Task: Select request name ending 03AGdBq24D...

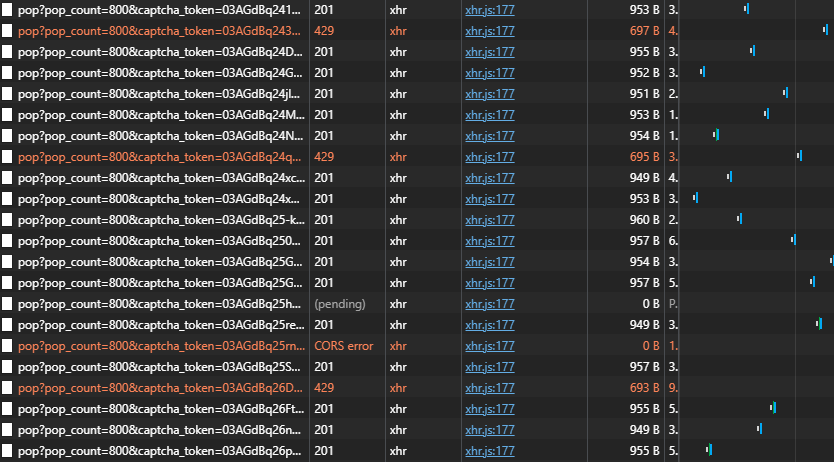Action: pos(160,52)
